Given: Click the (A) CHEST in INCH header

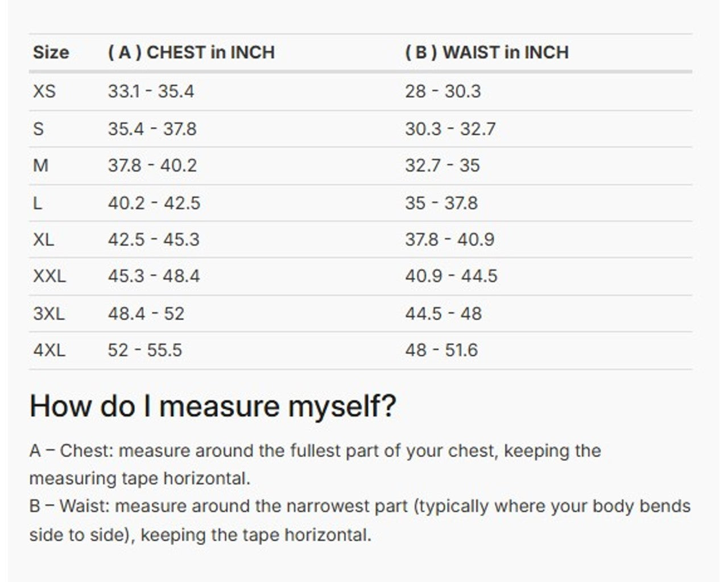Looking at the screenshot, I should 191,52.
